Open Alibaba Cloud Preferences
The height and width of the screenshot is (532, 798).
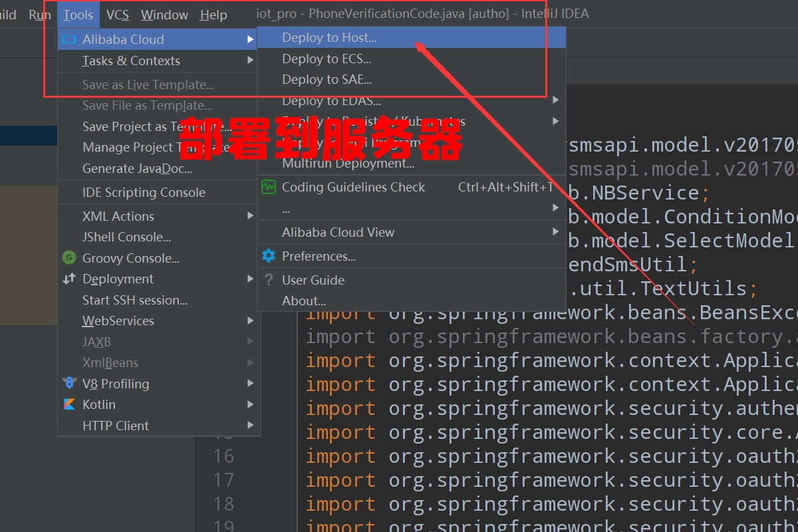click(x=411, y=256)
